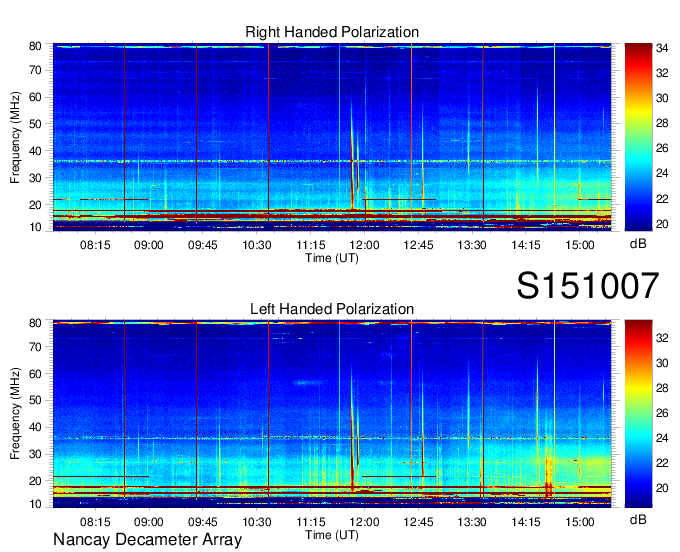The width and height of the screenshot is (680, 552).
Task: Click the "Right Handed Polarization" plot title
Action: click(332, 32)
